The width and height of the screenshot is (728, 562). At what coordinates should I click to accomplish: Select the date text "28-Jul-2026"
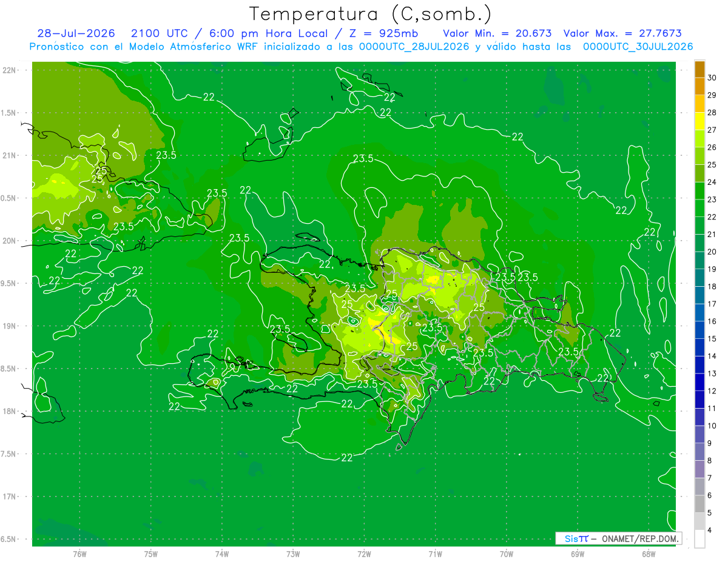point(75,33)
